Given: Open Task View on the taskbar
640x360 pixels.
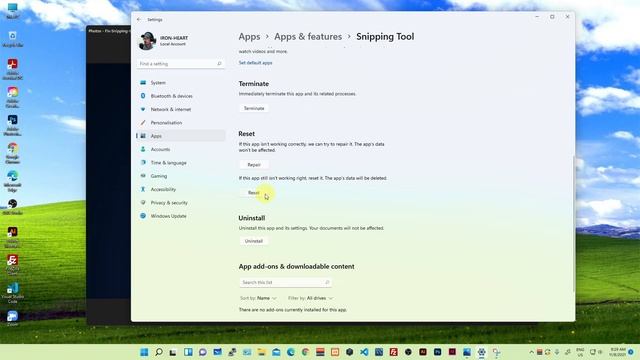Looking at the screenshot, I should pos(173,352).
